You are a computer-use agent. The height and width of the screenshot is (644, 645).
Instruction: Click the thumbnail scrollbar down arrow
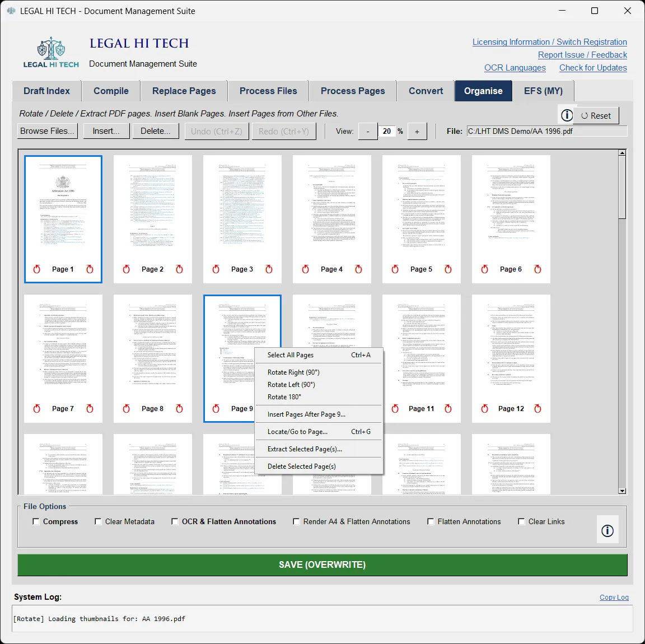pos(622,491)
